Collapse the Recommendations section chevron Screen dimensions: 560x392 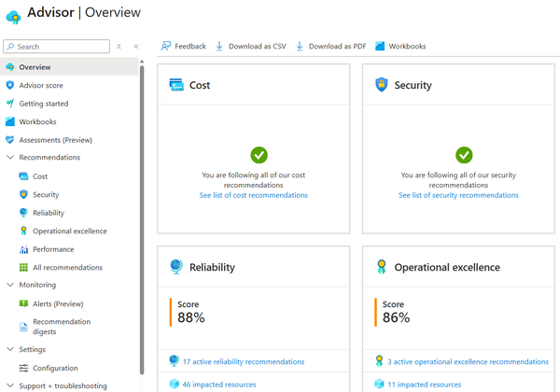(x=10, y=157)
